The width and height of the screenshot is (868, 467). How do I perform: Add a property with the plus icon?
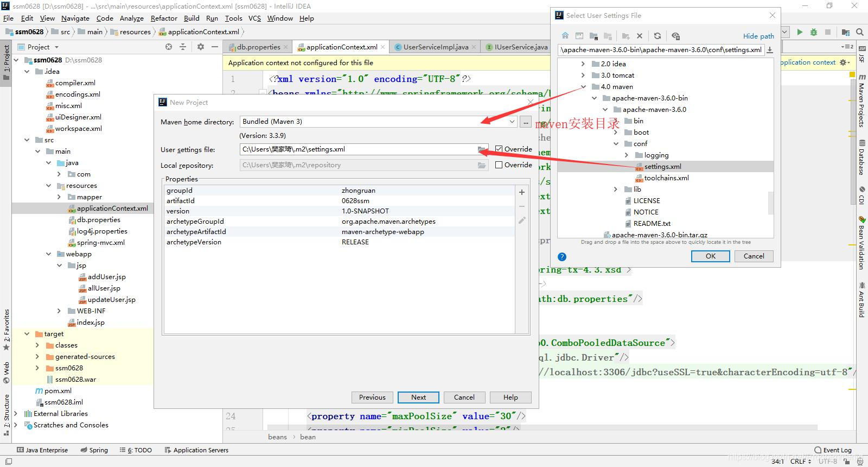522,192
